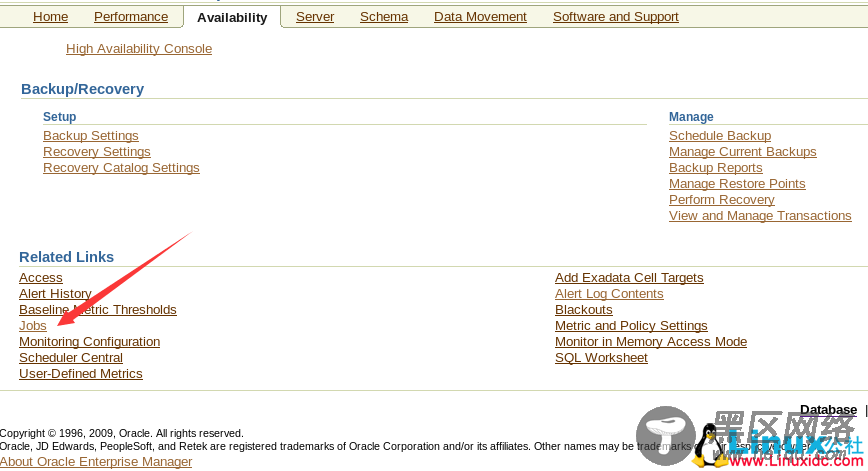Image resolution: width=868 pixels, height=471 pixels.
Task: Open the Home tab
Action: coord(50,17)
